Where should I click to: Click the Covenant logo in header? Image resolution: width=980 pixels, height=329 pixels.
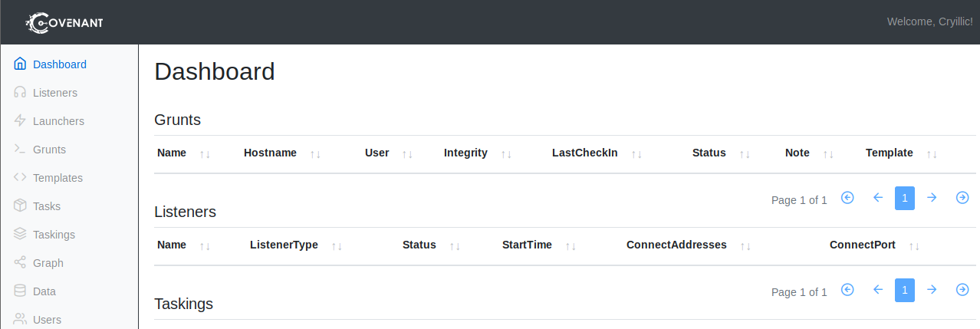click(x=64, y=22)
